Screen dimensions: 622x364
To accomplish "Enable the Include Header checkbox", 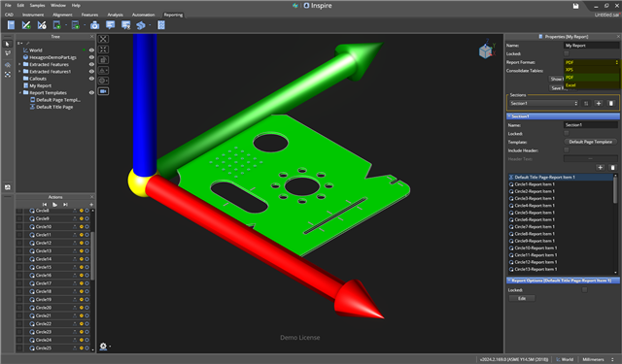I will click(x=567, y=150).
